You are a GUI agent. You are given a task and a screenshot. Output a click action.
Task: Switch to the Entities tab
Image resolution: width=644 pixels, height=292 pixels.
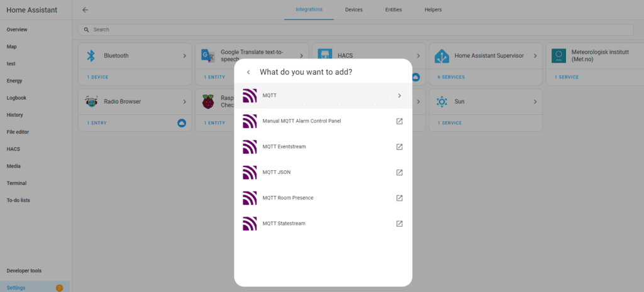394,9
